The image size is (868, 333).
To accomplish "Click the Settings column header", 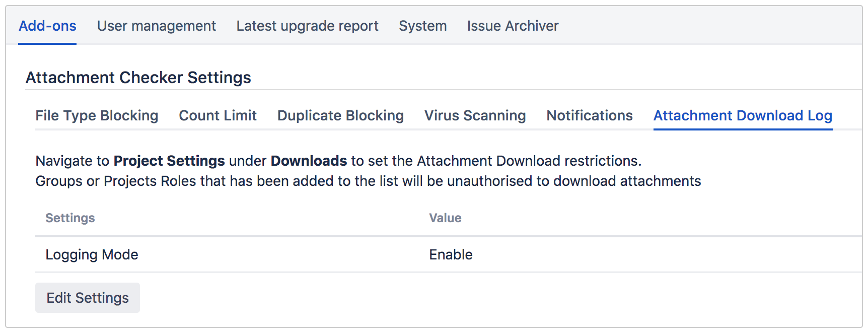I will (x=69, y=218).
